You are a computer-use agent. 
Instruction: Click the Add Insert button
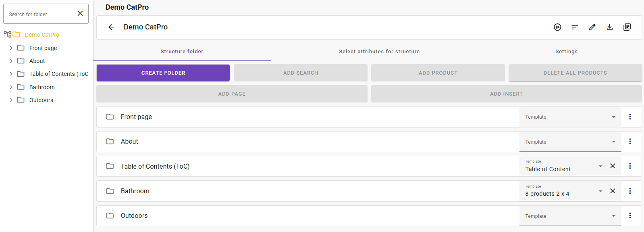pos(506,94)
